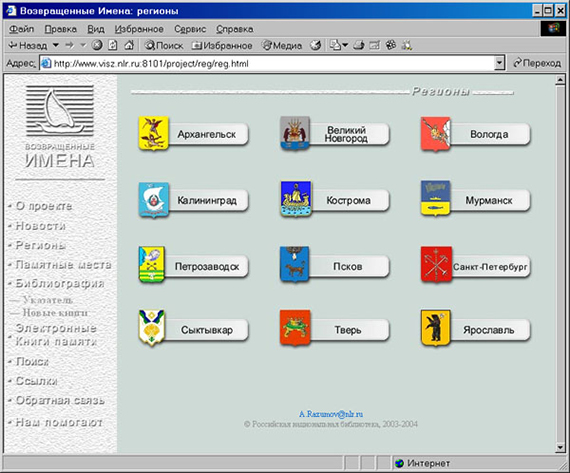
Task: Open the Библиография sidebar link
Action: [60, 283]
